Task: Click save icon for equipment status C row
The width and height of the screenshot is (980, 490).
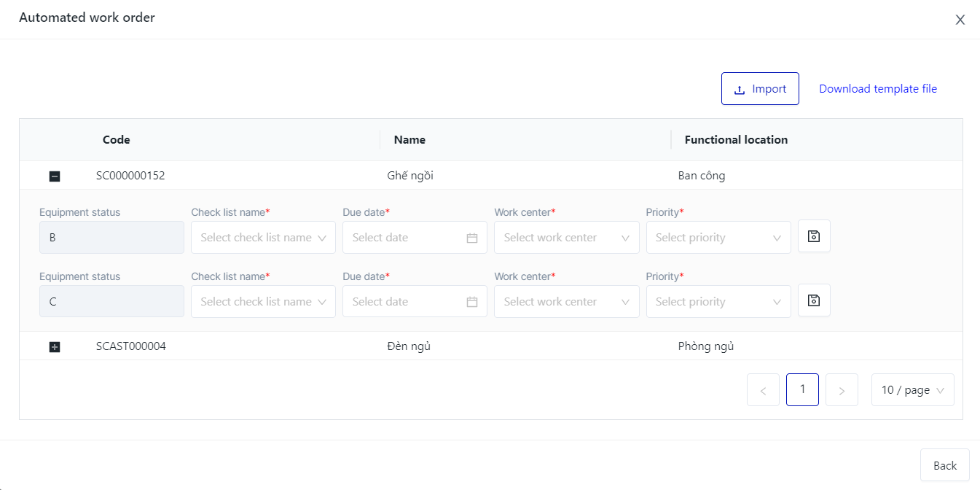Action: point(814,300)
